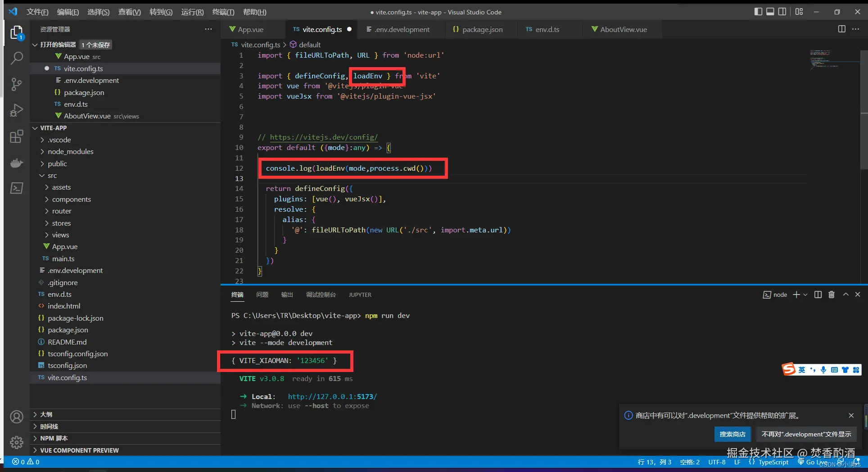Click the Manage gear icon
This screenshot has width=868, height=472.
pos(17,442)
